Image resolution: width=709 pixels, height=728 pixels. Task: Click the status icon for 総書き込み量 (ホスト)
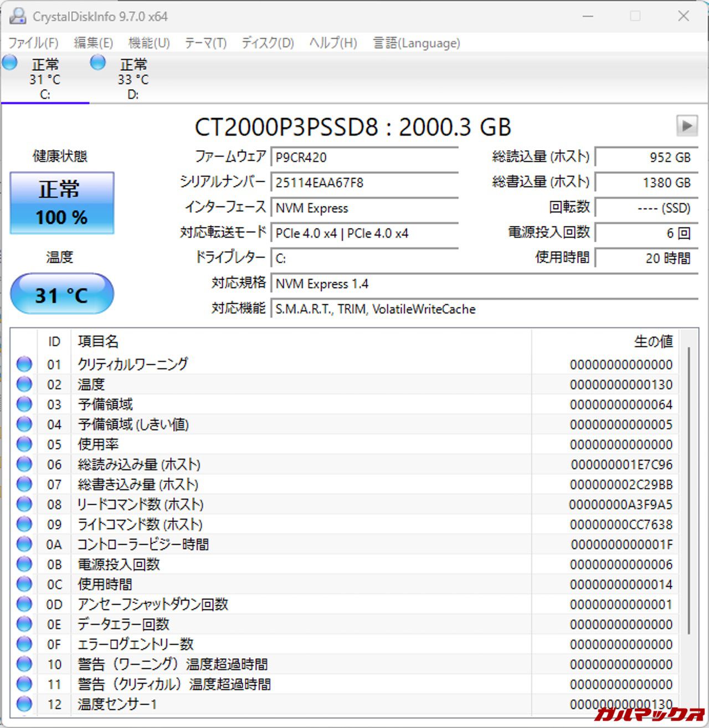click(24, 484)
